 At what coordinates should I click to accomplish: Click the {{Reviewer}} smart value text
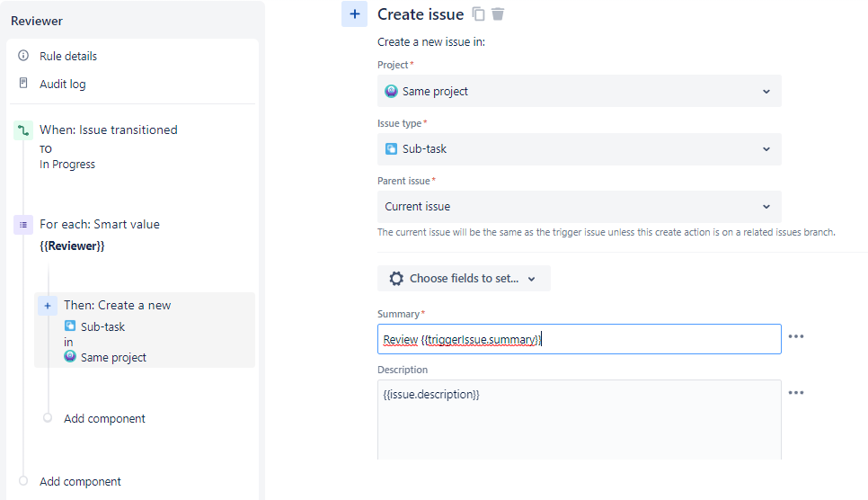point(72,246)
